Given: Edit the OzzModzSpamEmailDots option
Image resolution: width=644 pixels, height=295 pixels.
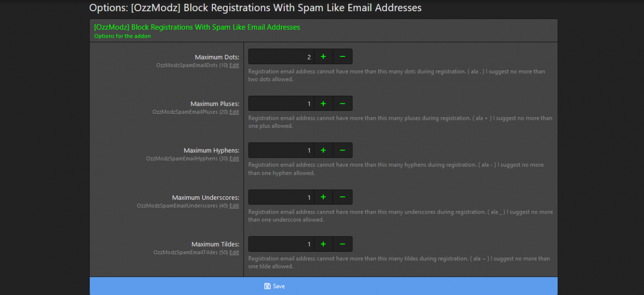Looking at the screenshot, I should point(234,65).
